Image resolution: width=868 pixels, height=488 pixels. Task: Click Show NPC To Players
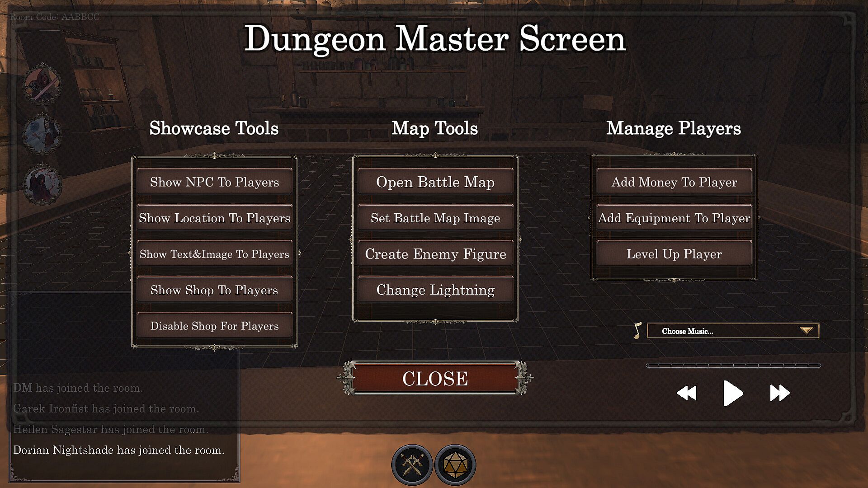pyautogui.click(x=214, y=182)
